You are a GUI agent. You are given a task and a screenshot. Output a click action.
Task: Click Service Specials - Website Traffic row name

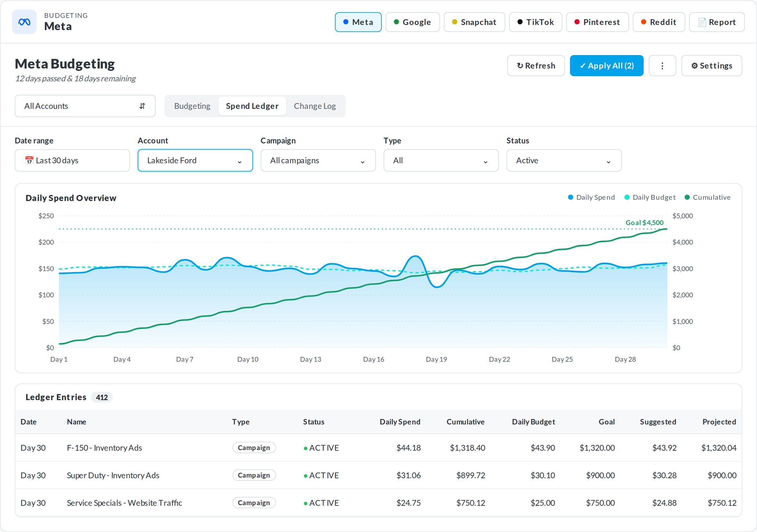pos(124,503)
